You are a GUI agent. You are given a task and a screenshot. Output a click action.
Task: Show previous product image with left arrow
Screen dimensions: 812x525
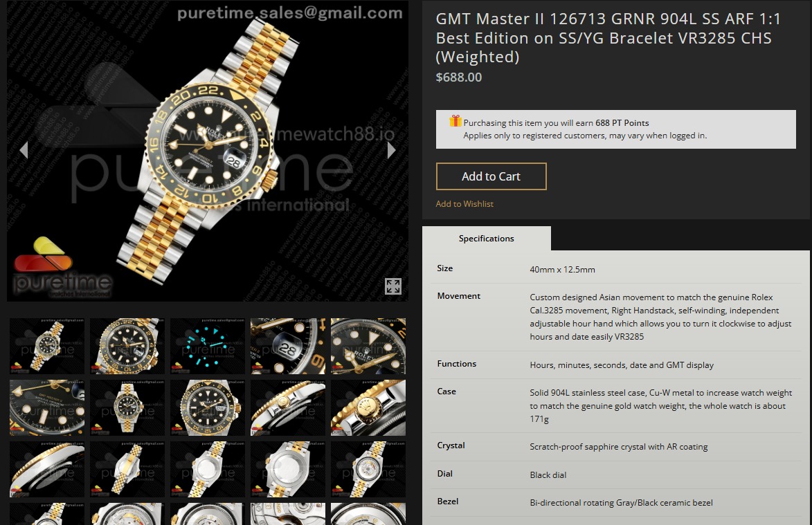[24, 150]
